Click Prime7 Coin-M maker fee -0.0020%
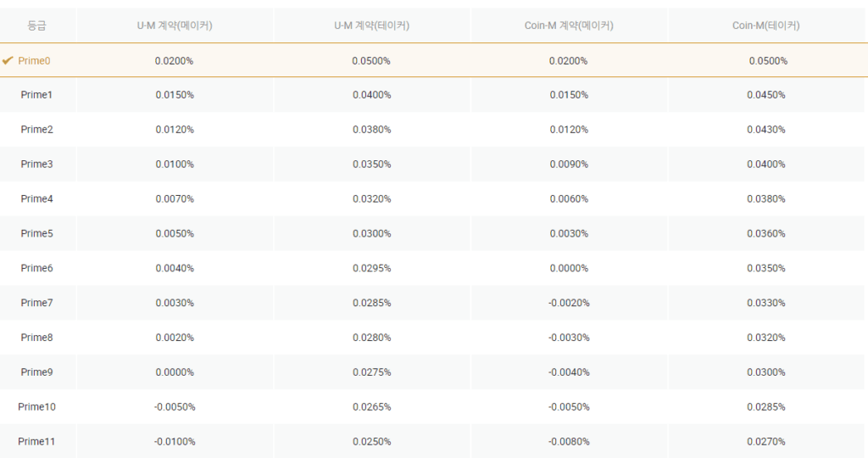 click(x=569, y=303)
